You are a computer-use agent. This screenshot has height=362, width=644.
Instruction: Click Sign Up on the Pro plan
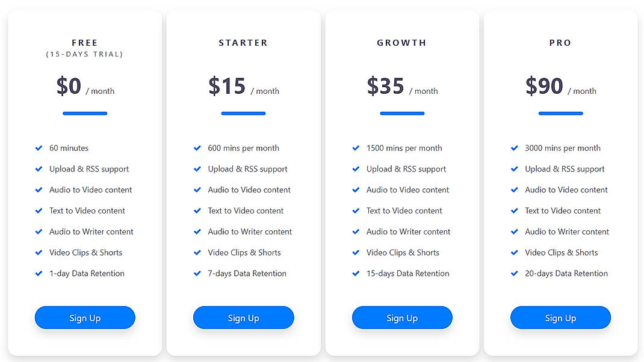coord(560,318)
